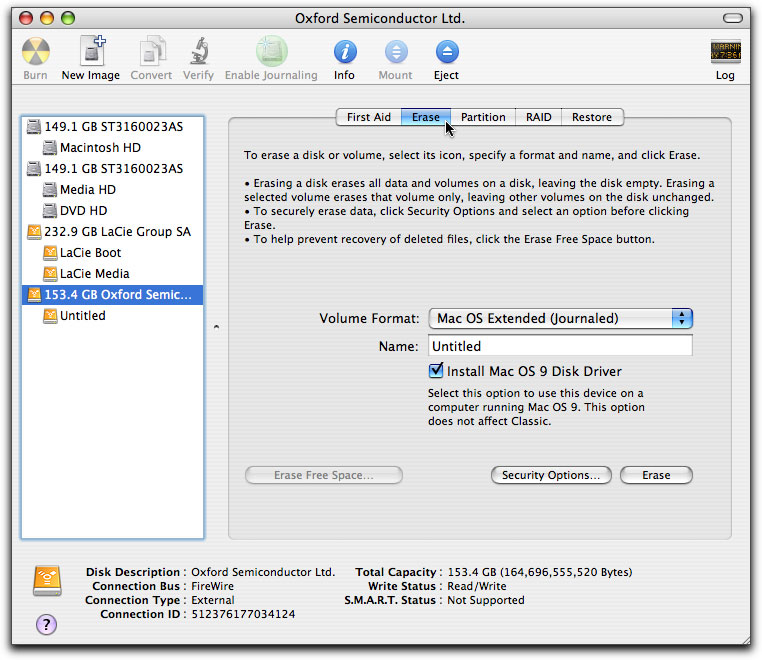762x660 pixels.
Task: Create a New Image from toolbar
Action: (92, 51)
